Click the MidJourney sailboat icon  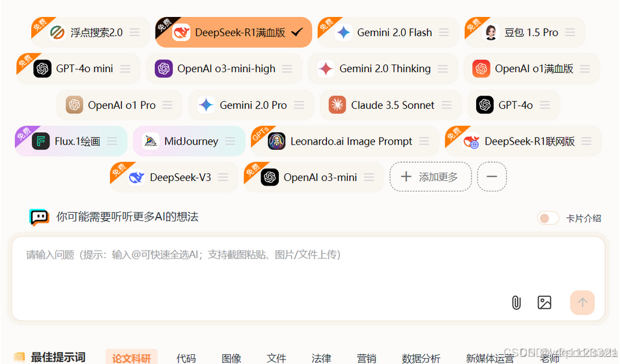coord(150,141)
